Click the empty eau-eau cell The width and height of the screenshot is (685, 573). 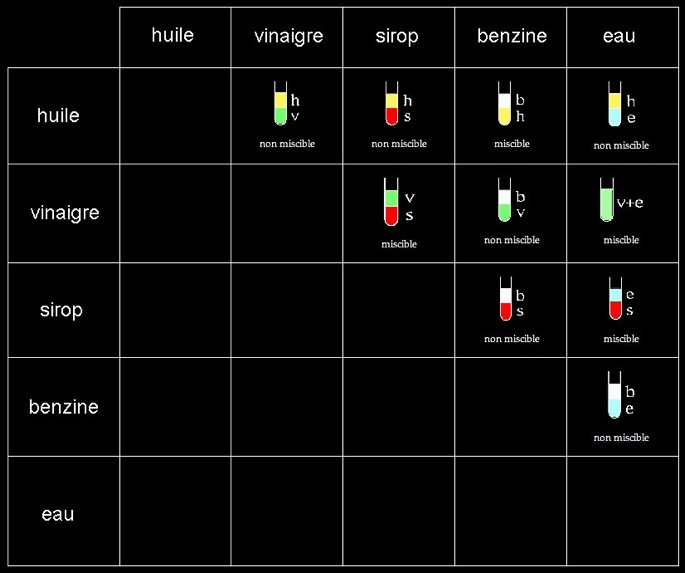tap(623, 511)
